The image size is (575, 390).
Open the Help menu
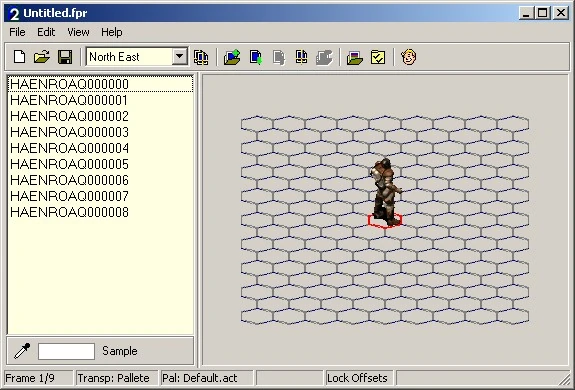[111, 32]
